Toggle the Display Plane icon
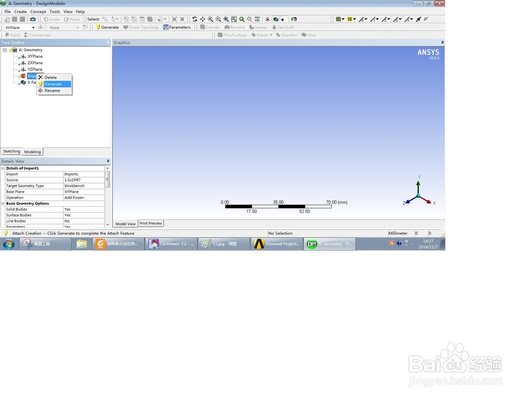The image size is (532, 399). coord(268,19)
